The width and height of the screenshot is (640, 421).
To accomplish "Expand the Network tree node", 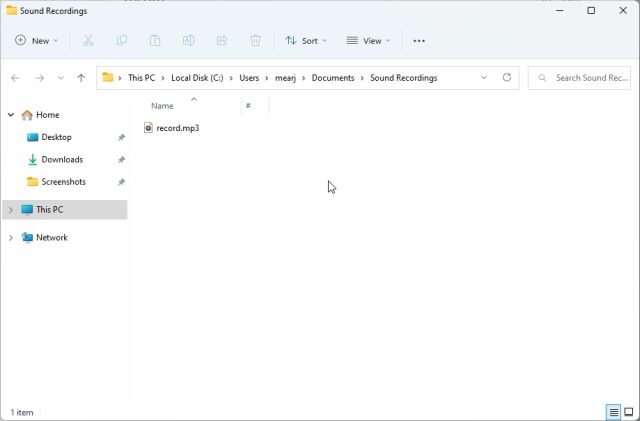I will (x=11, y=238).
